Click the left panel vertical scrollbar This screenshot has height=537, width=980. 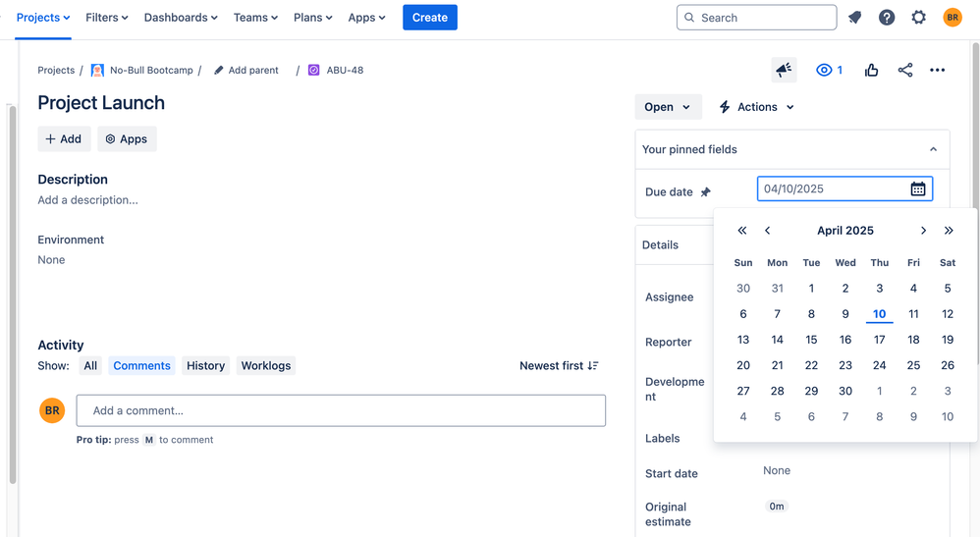coord(13,294)
